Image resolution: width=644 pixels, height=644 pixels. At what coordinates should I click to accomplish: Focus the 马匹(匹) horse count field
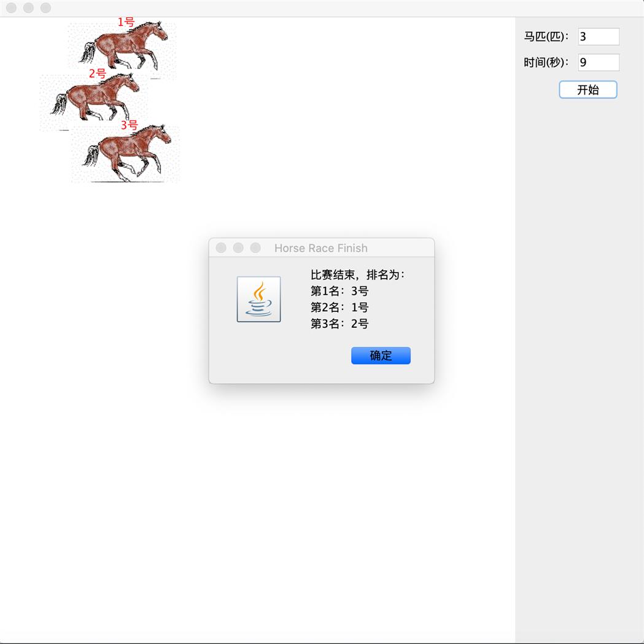[599, 37]
